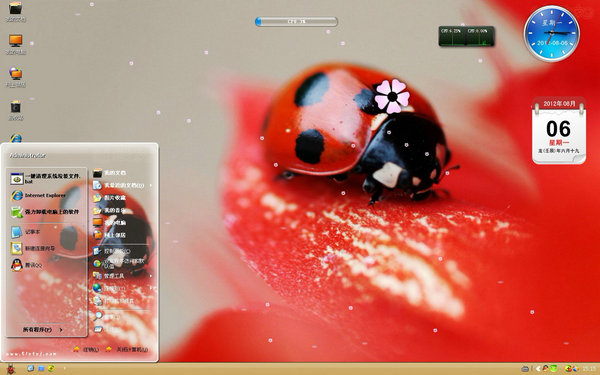Click the CPU usage progress bar widget
Image resolution: width=600 pixels, height=375 pixels.
(x=297, y=21)
